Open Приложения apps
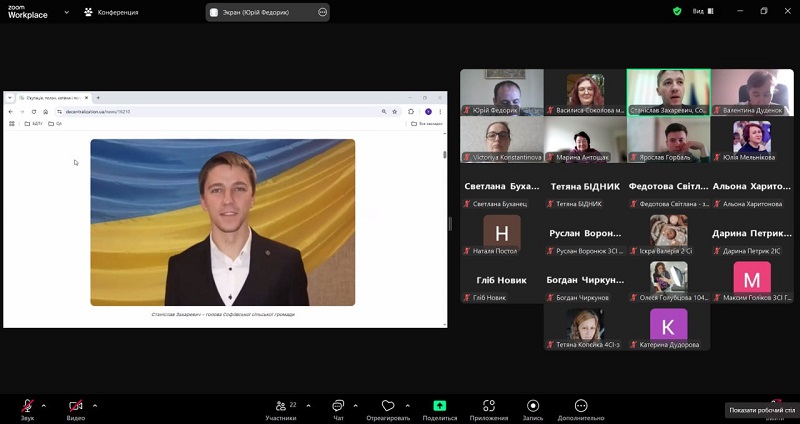Image resolution: width=800 pixels, height=424 pixels. click(x=489, y=410)
